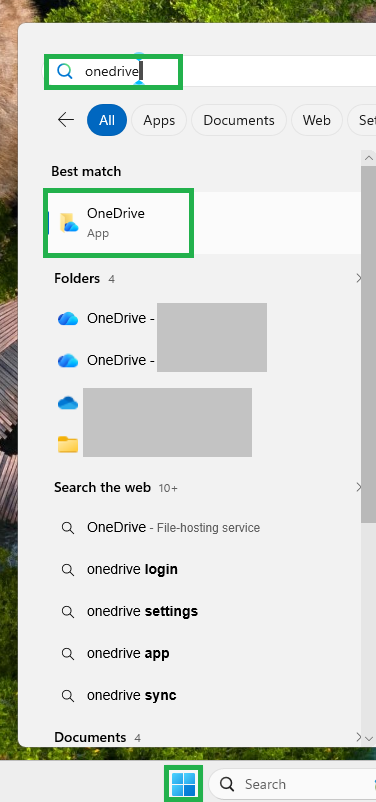
Task: Expand the Search the web section
Action: click(x=359, y=487)
